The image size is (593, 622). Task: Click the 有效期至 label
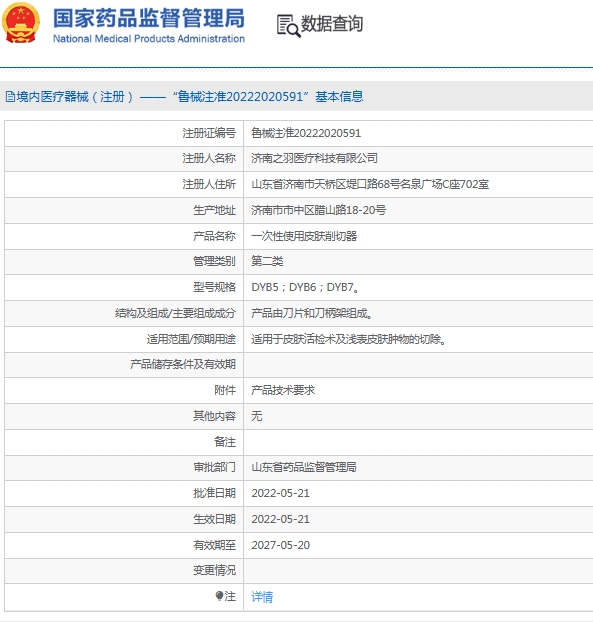(x=215, y=545)
